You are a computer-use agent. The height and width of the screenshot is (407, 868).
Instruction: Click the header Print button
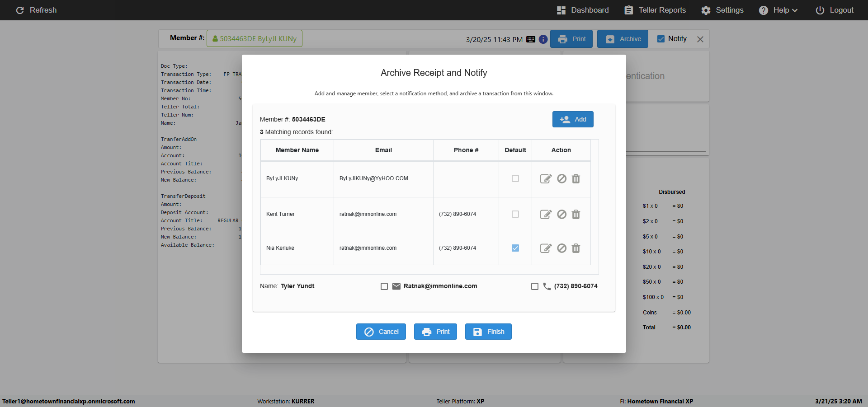pyautogui.click(x=571, y=39)
